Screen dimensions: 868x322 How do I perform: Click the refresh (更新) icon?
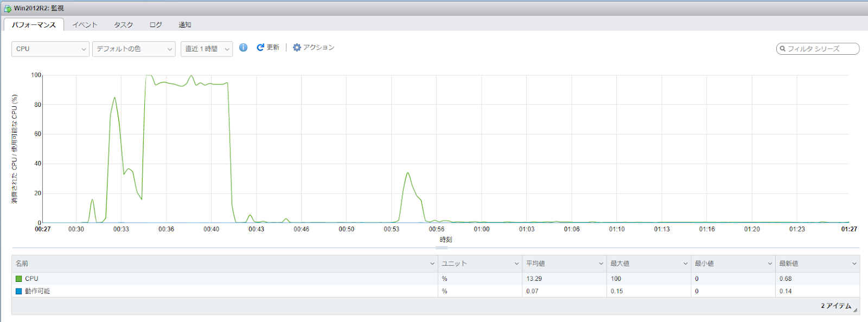pyautogui.click(x=260, y=48)
